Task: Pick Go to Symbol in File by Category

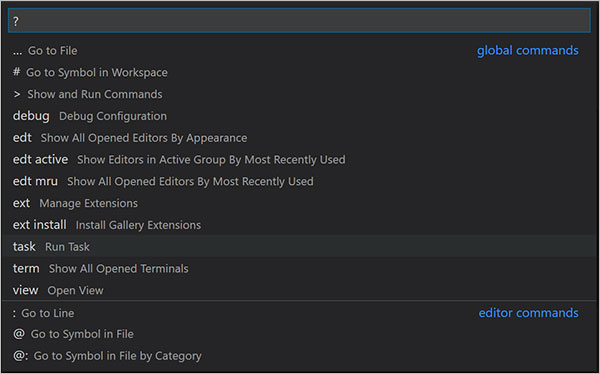Action: [299, 356]
